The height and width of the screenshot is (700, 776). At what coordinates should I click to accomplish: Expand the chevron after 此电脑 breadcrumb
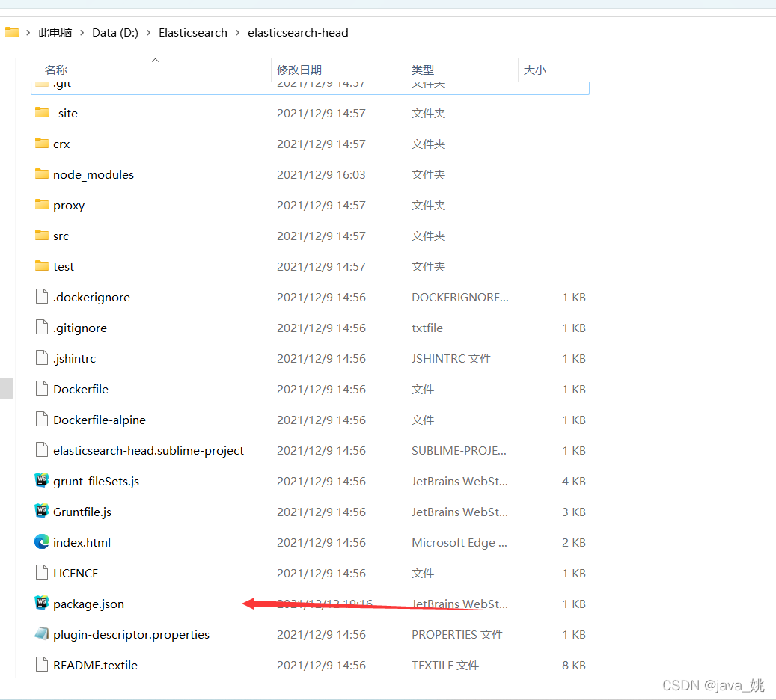[x=82, y=33]
